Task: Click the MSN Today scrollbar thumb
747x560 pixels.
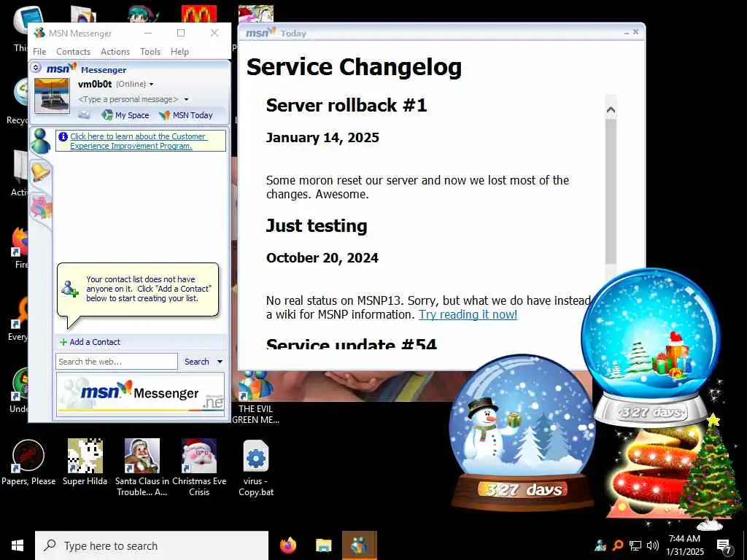Action: (x=611, y=190)
